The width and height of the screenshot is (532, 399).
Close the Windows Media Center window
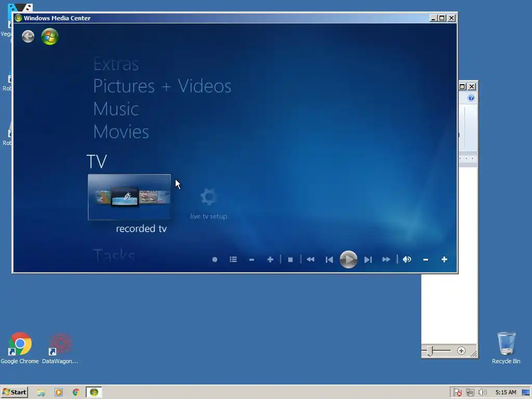click(451, 18)
